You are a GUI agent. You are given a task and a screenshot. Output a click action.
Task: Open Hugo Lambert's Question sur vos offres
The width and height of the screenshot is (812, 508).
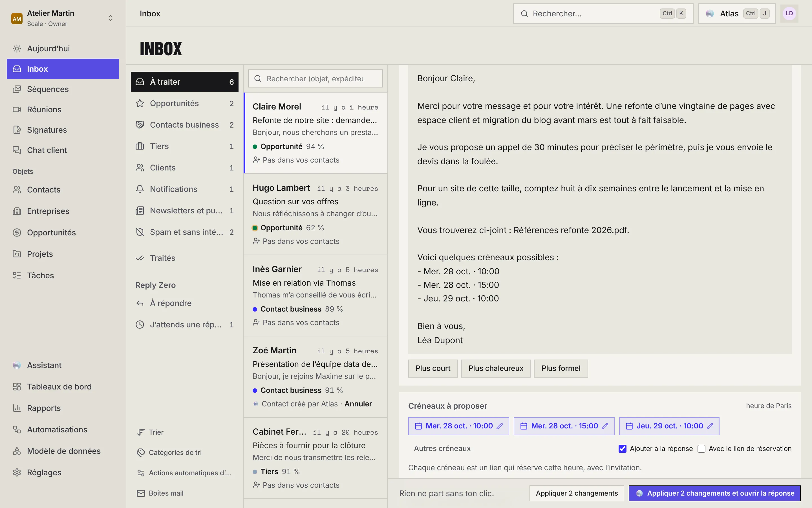[315, 214]
